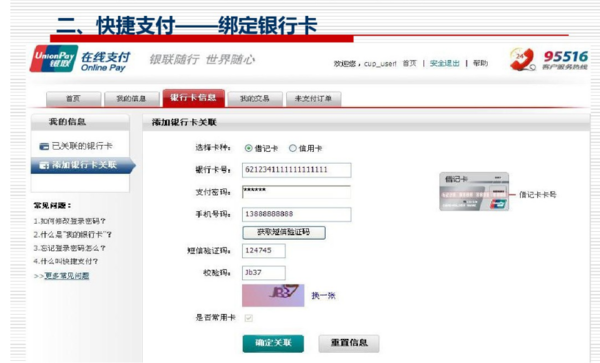The image size is (600, 363).
Task: Click the card icon beside 已关联的银行卡
Action: click(x=44, y=146)
